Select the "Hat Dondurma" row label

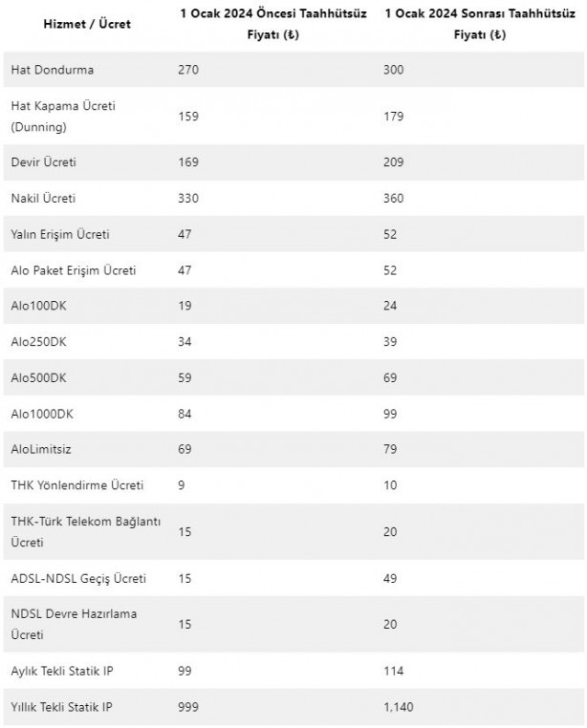(x=53, y=70)
